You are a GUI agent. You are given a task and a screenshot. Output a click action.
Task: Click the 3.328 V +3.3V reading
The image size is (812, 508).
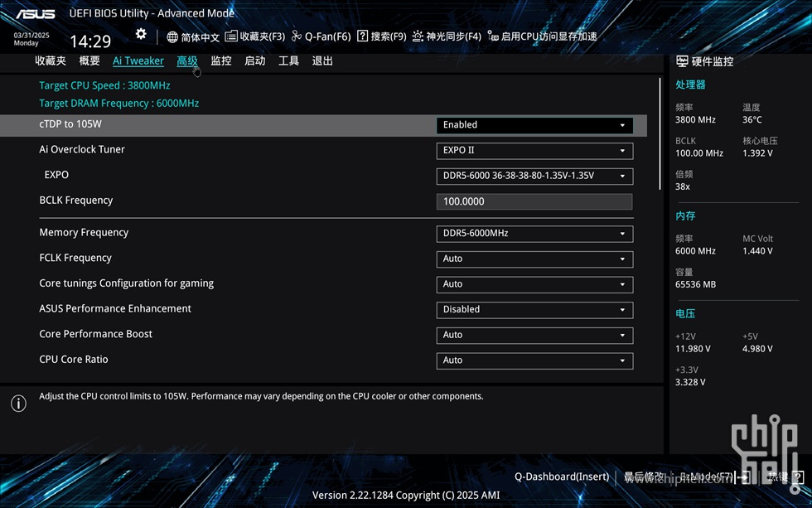coord(690,382)
